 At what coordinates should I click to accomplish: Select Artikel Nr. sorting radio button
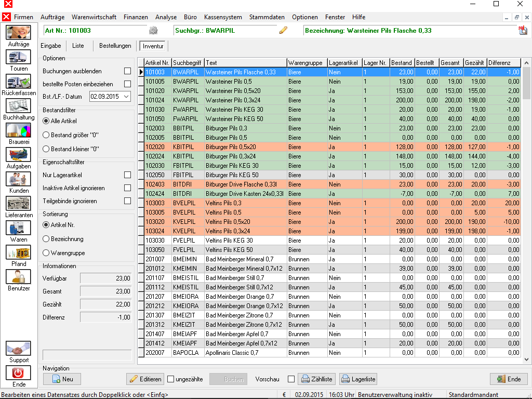coord(46,225)
